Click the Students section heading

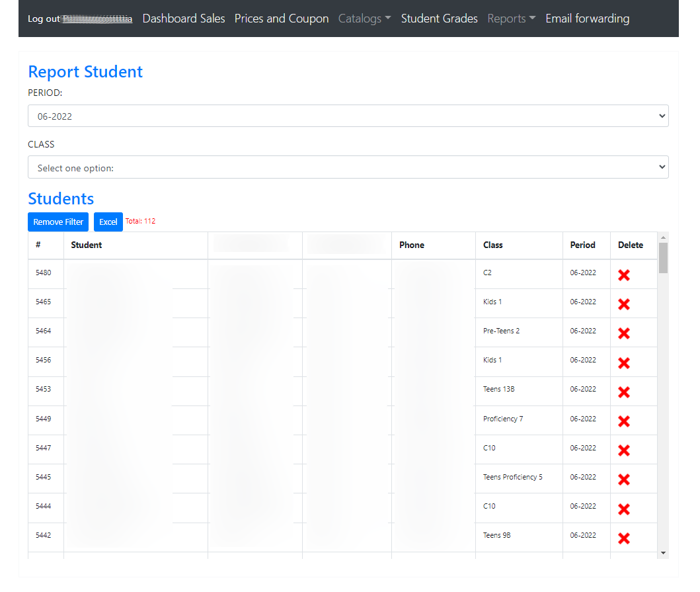(61, 198)
